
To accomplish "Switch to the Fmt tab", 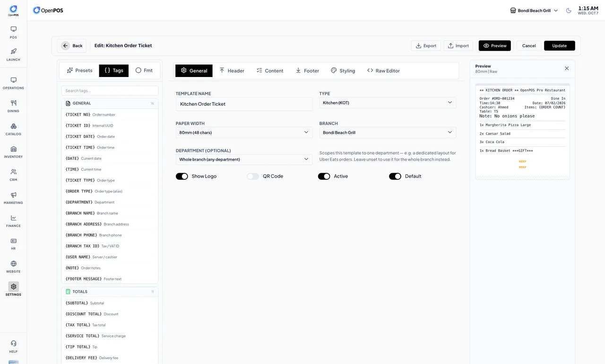I will (144, 70).
